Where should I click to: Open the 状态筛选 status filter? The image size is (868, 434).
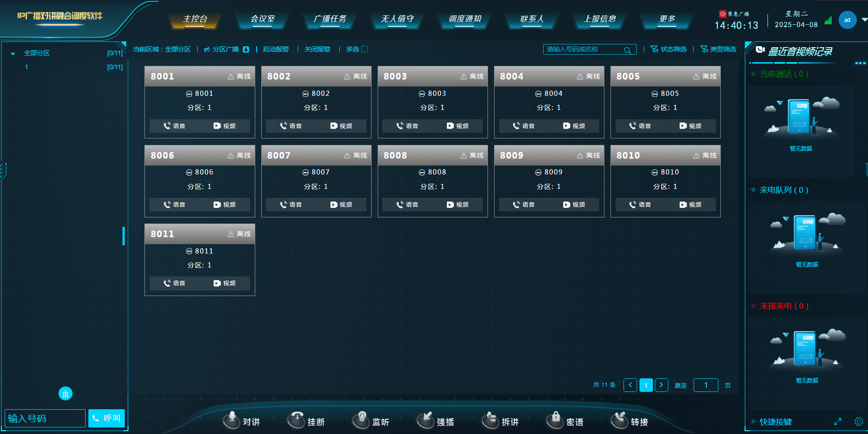point(668,49)
